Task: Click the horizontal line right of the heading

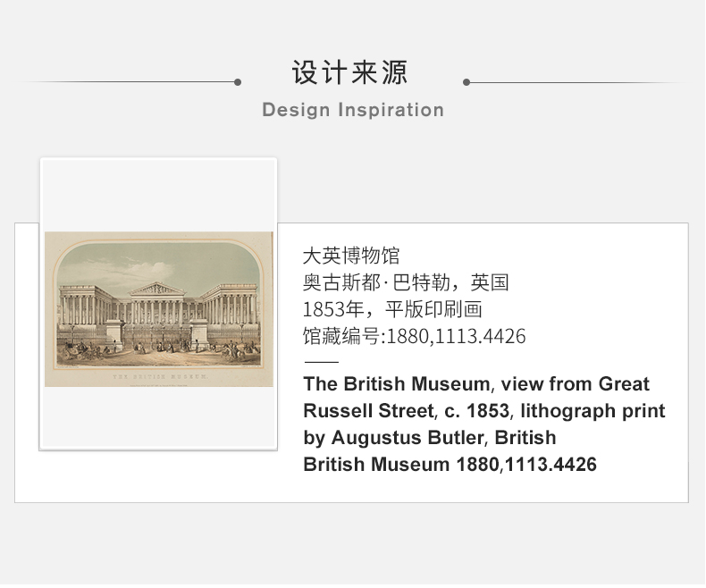Action: [x=576, y=82]
